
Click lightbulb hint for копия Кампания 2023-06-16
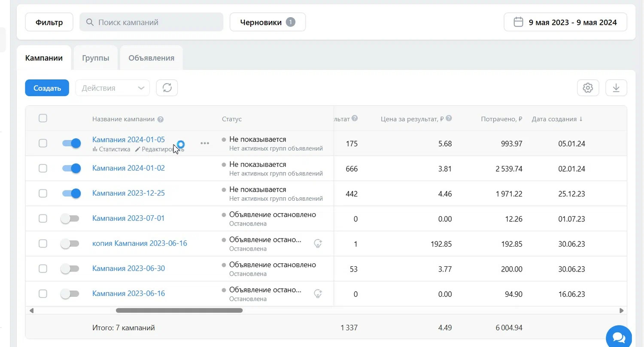click(318, 244)
